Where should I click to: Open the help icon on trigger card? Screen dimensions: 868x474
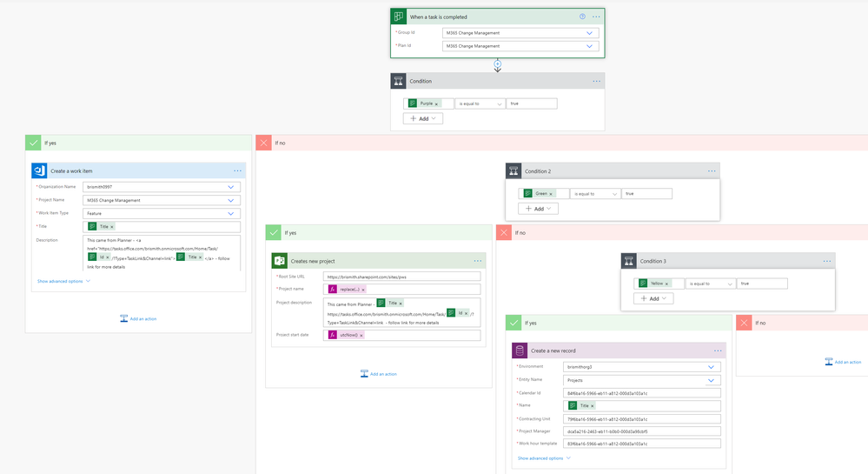(582, 17)
